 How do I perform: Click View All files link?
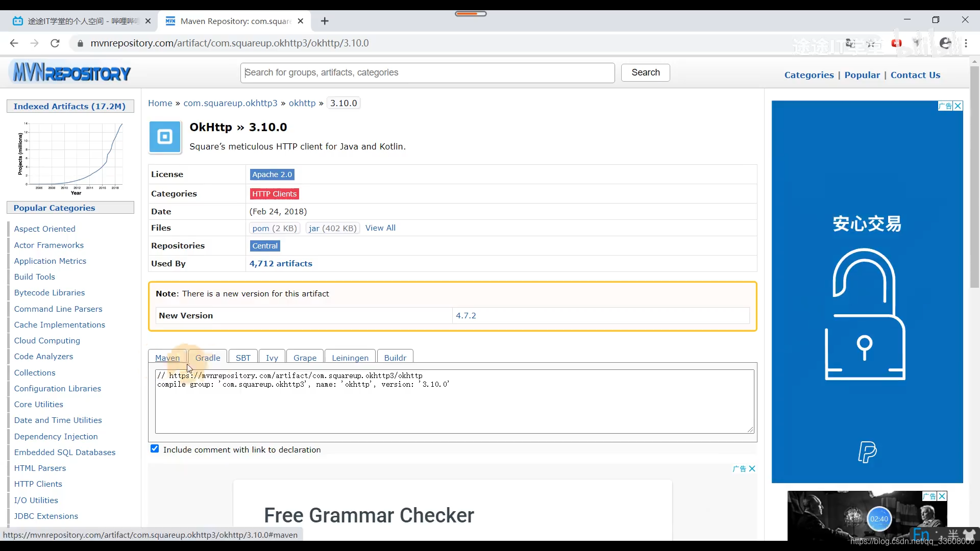[380, 228]
